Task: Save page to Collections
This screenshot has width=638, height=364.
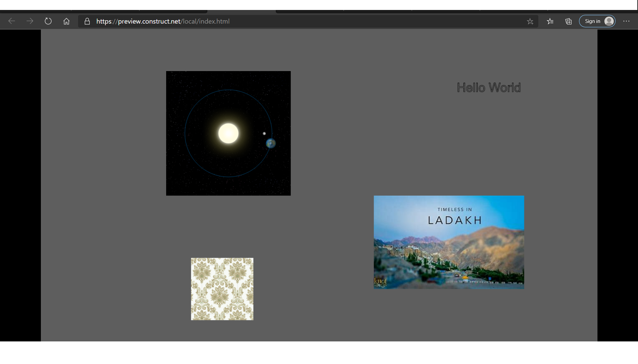Action: (568, 21)
